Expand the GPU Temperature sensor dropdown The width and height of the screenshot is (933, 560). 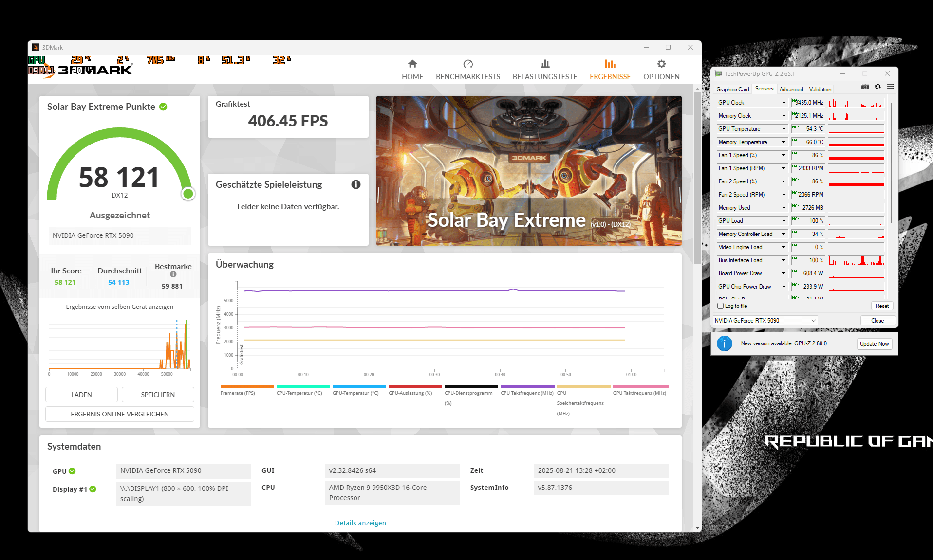click(784, 129)
